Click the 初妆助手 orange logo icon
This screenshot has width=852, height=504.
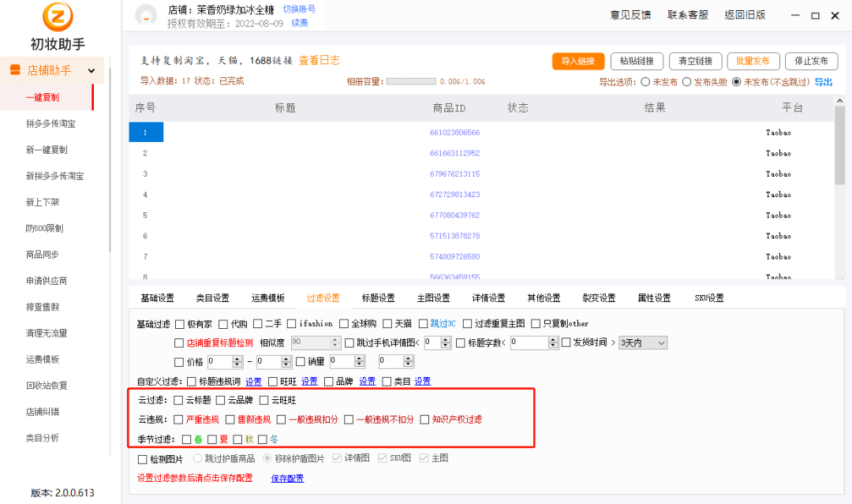58,17
